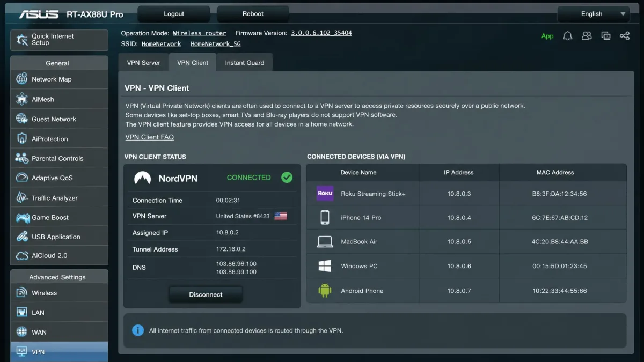The width and height of the screenshot is (644, 362).
Task: Switch to the Instant Guard tab
Action: point(245,63)
